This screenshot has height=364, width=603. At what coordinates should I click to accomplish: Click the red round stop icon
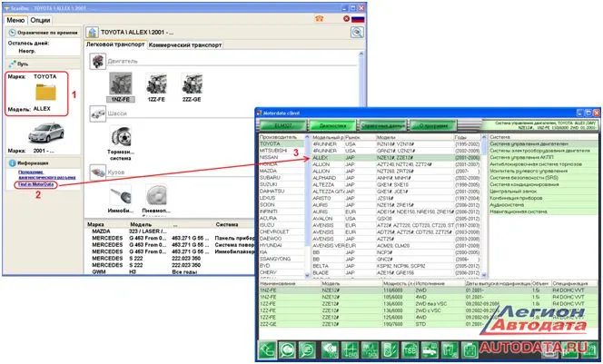pyautogui.click(x=346, y=18)
